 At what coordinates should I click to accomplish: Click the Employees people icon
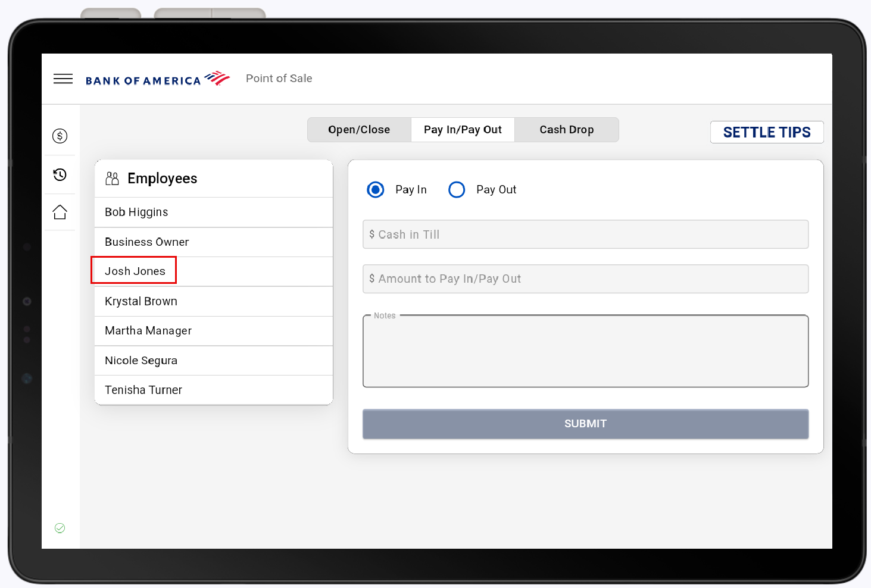pos(112,178)
